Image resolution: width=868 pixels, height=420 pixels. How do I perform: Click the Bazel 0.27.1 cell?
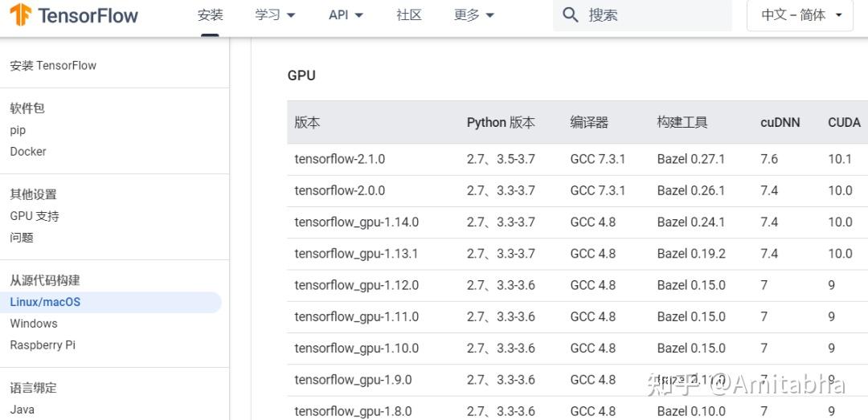click(691, 159)
